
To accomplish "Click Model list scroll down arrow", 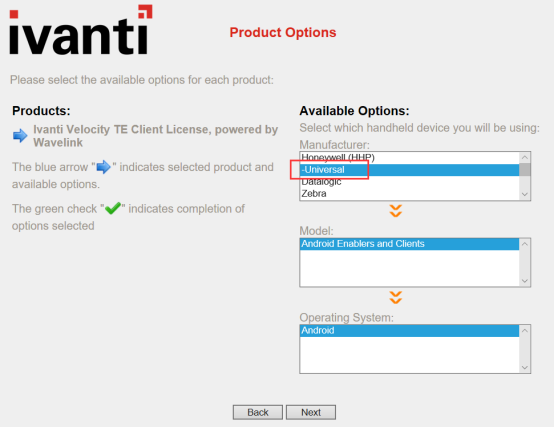I will pos(525,281).
